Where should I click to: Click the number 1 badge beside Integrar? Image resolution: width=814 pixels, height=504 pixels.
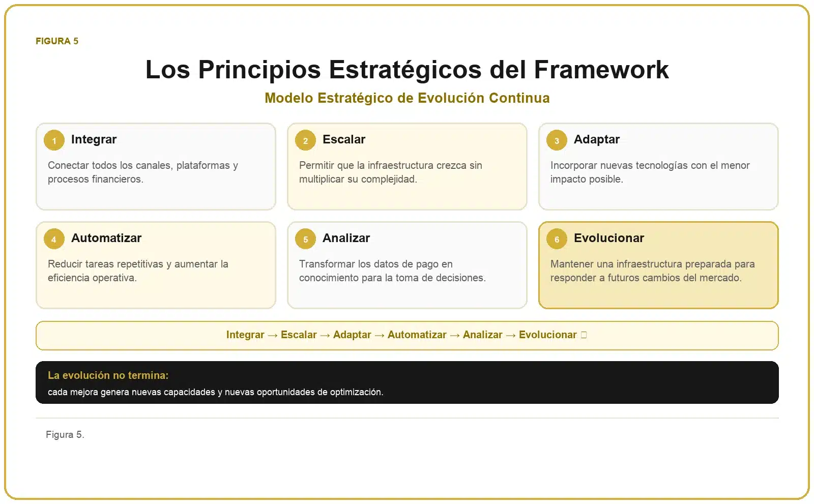click(x=54, y=140)
